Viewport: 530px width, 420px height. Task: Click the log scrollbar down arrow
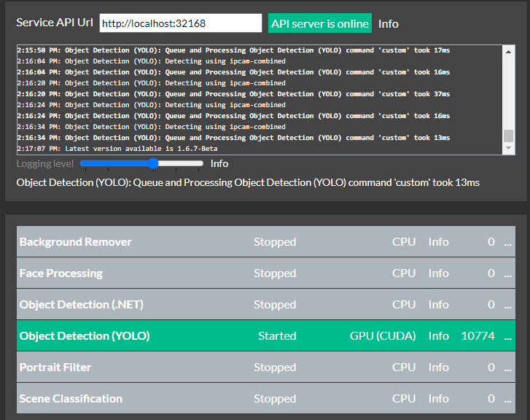click(508, 148)
